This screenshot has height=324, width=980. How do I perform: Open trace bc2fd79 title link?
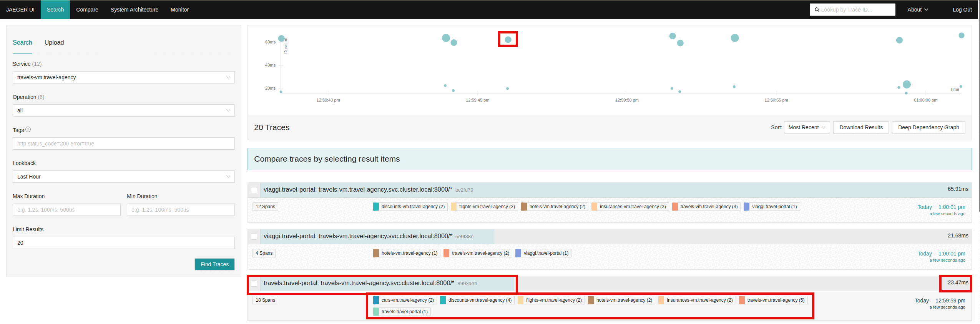pyautogui.click(x=358, y=189)
